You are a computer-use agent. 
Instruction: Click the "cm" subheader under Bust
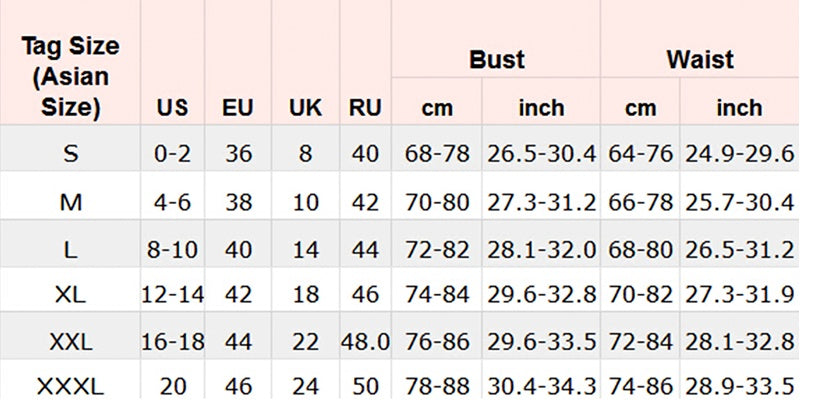436,107
